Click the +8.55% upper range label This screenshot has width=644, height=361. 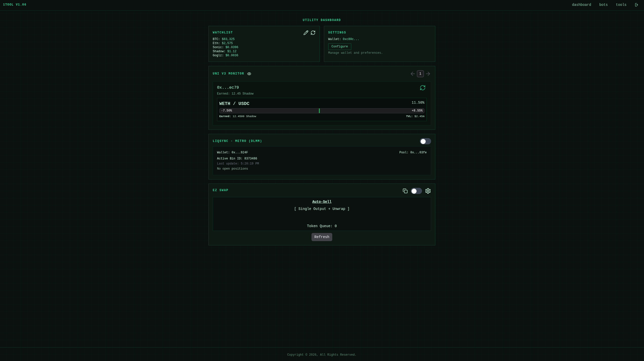[x=417, y=111]
